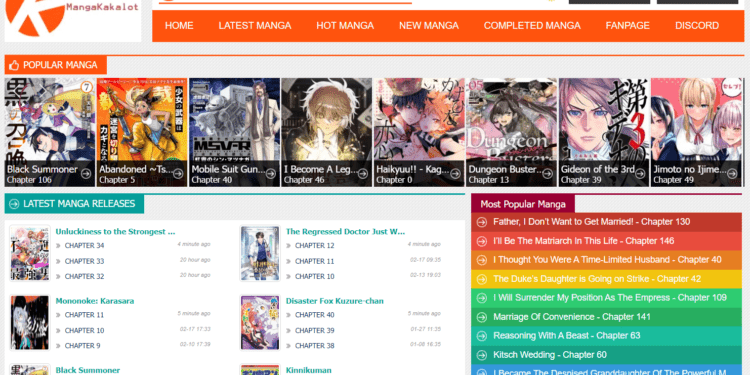Click arrow icon next to The Duke's Daughter

pyautogui.click(x=482, y=279)
